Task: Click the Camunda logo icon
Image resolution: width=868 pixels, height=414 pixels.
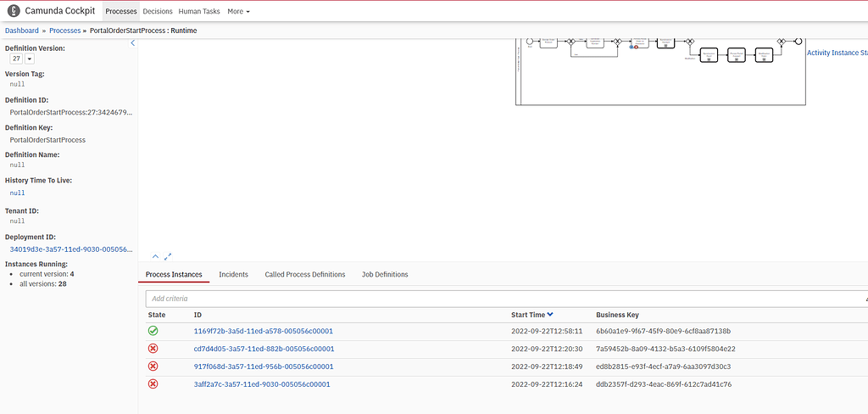Action: pyautogui.click(x=14, y=11)
